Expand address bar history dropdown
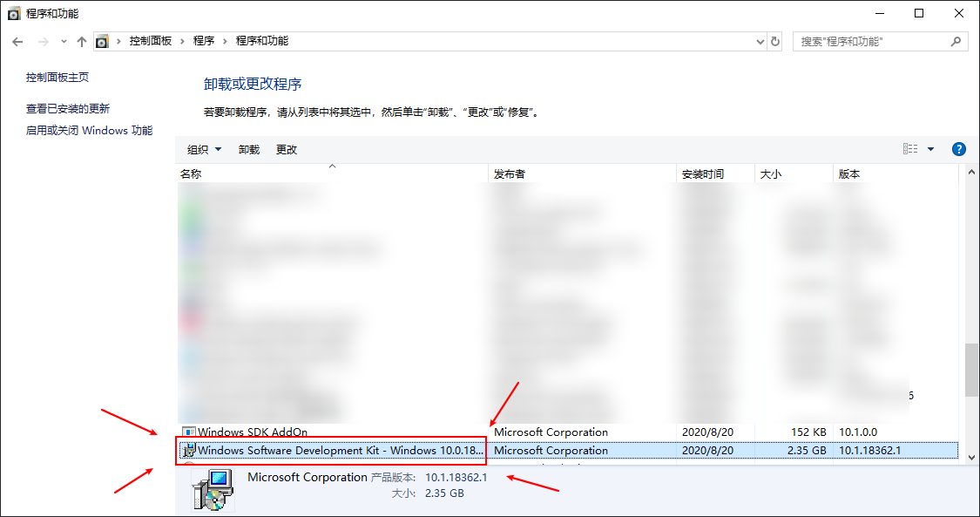 click(x=760, y=42)
